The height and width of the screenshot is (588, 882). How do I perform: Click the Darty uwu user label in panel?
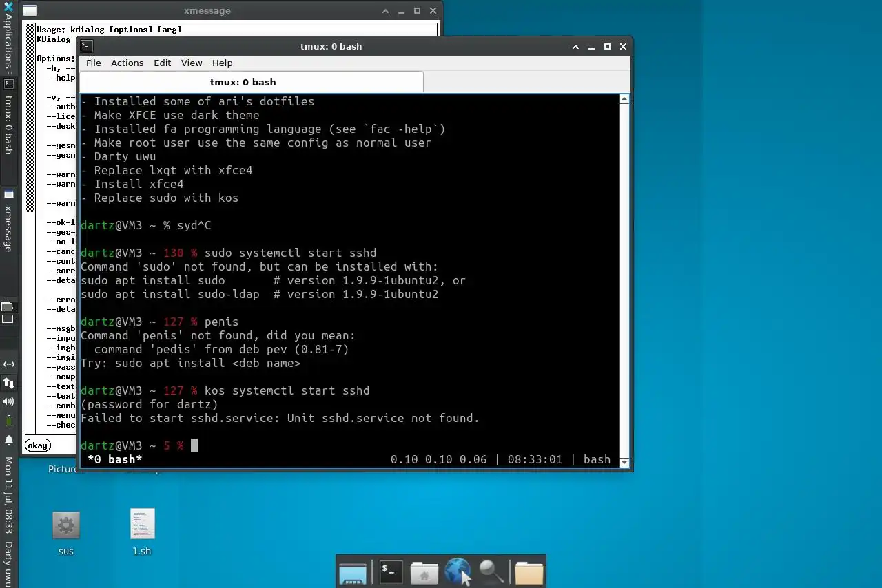(x=8, y=563)
